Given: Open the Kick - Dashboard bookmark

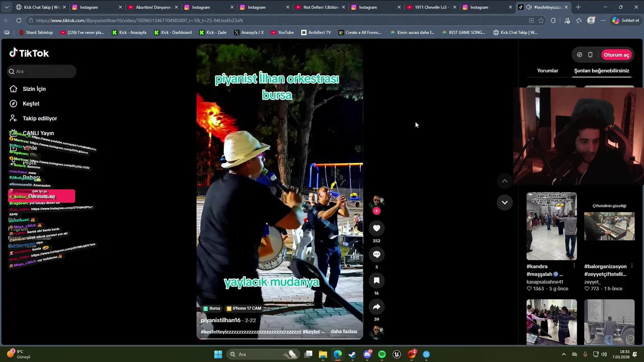Looking at the screenshot, I should point(173,32).
